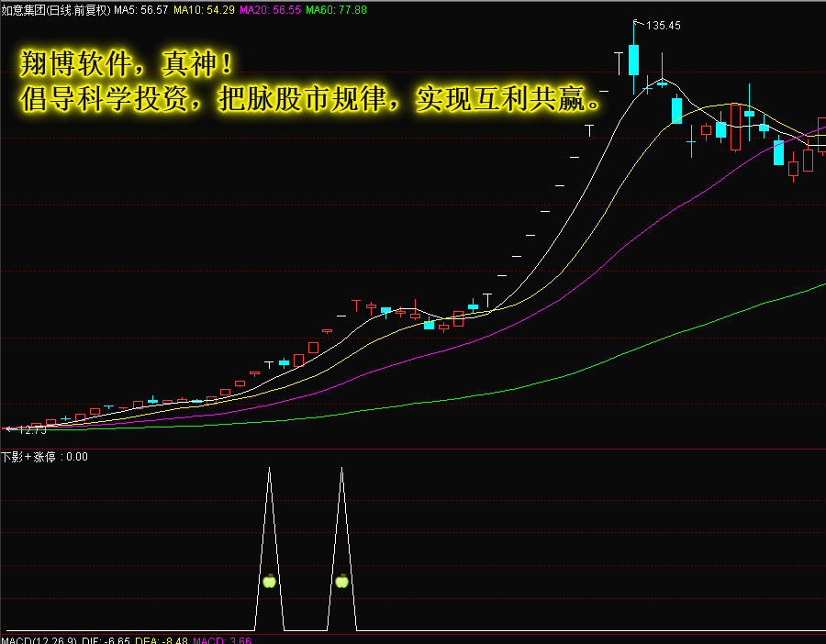Click the magenta MA20: 56.55 label
The height and width of the screenshot is (644, 826).
click(x=270, y=10)
